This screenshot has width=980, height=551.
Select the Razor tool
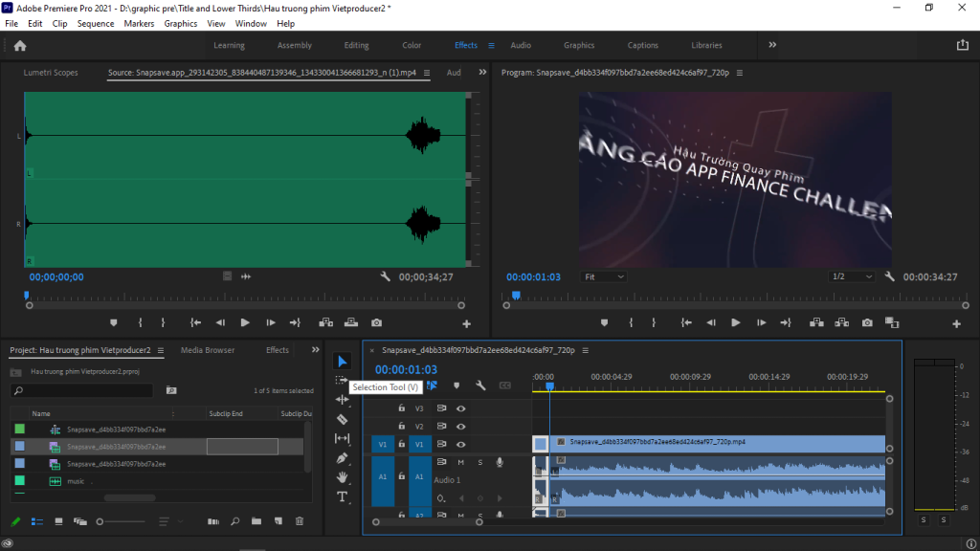click(343, 419)
